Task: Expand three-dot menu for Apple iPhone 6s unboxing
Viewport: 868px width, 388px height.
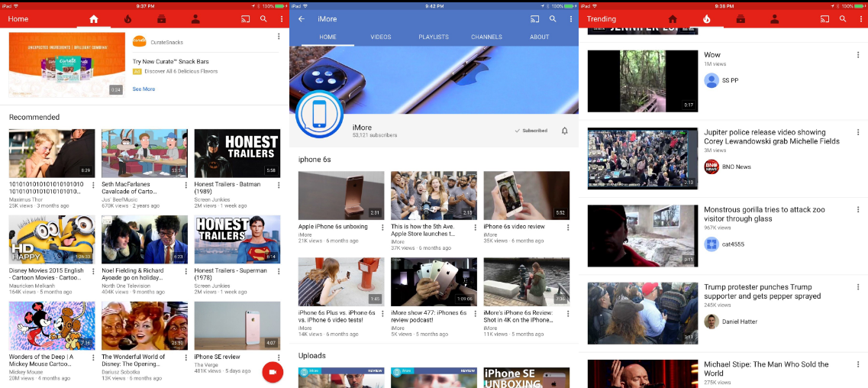Action: point(382,227)
